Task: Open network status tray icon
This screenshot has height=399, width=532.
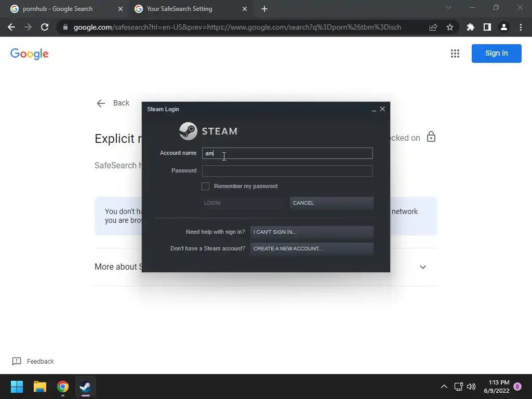Action: [x=458, y=387]
